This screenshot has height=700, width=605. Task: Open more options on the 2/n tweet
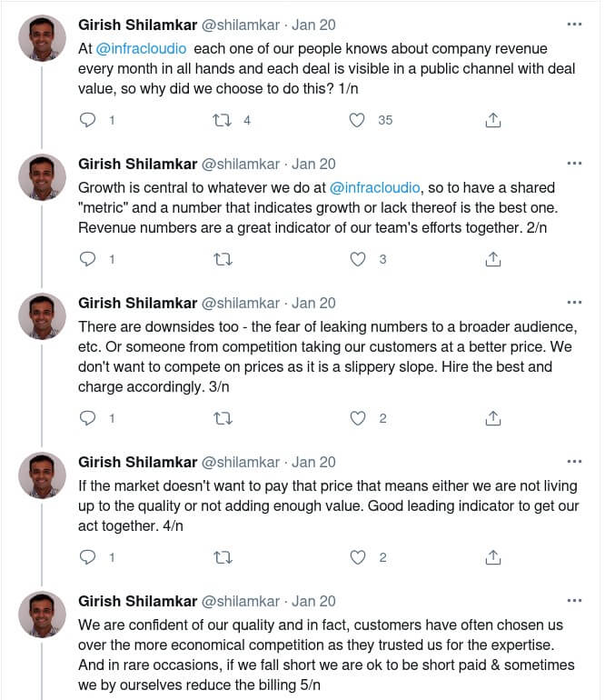[574, 164]
